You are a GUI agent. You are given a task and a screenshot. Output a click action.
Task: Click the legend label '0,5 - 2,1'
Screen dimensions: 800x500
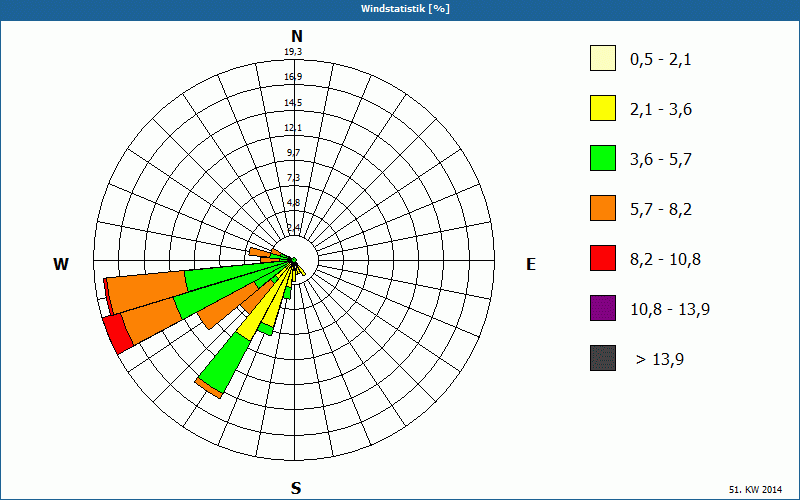point(661,60)
